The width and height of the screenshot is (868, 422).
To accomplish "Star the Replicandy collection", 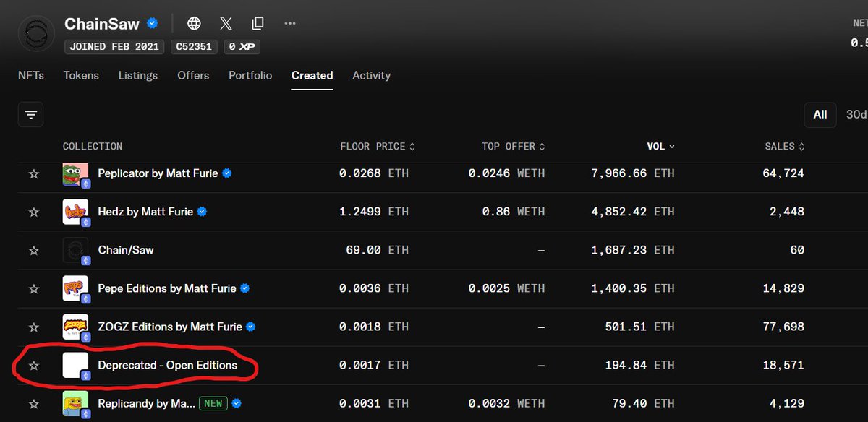I will pyautogui.click(x=33, y=403).
